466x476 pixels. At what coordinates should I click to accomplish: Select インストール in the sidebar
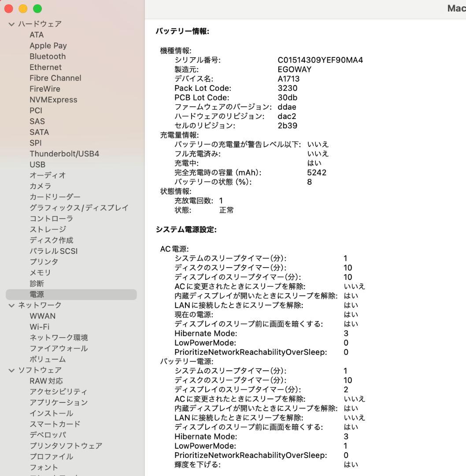pyautogui.click(x=51, y=413)
